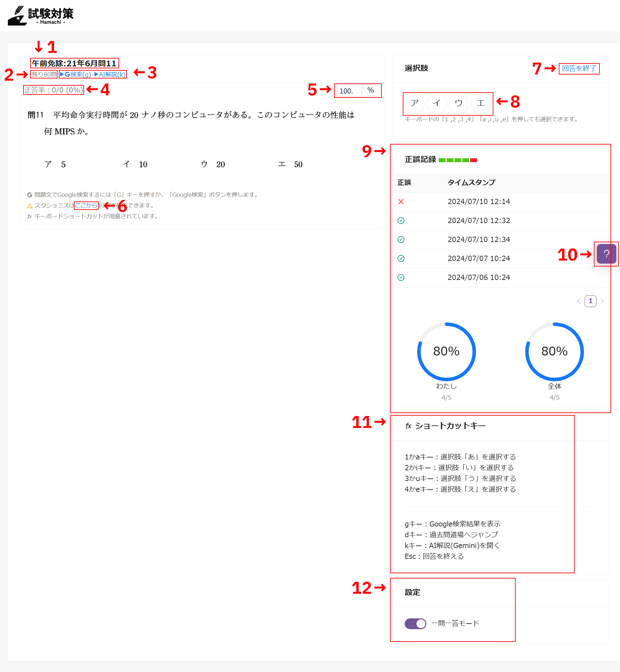Viewport: 620px width, 672px height.
Task: Go to the next page of 正誤記録
Action: coord(602,301)
